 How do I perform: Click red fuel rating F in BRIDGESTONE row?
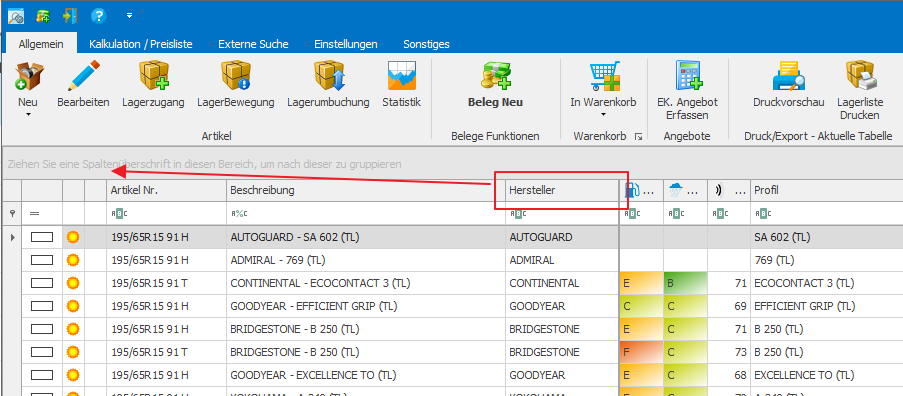point(642,352)
